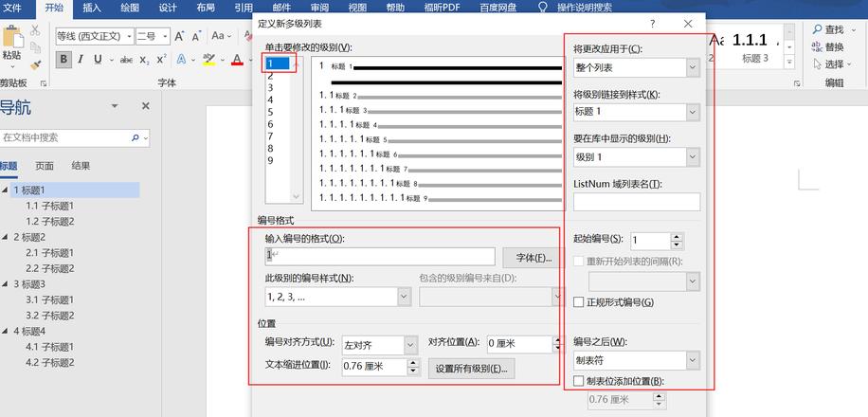Open clipboard group dialog launcher

point(44,83)
